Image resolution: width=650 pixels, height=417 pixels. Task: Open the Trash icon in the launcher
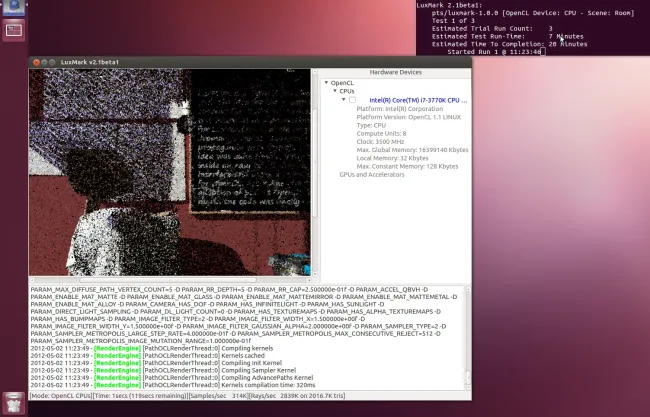[14, 402]
